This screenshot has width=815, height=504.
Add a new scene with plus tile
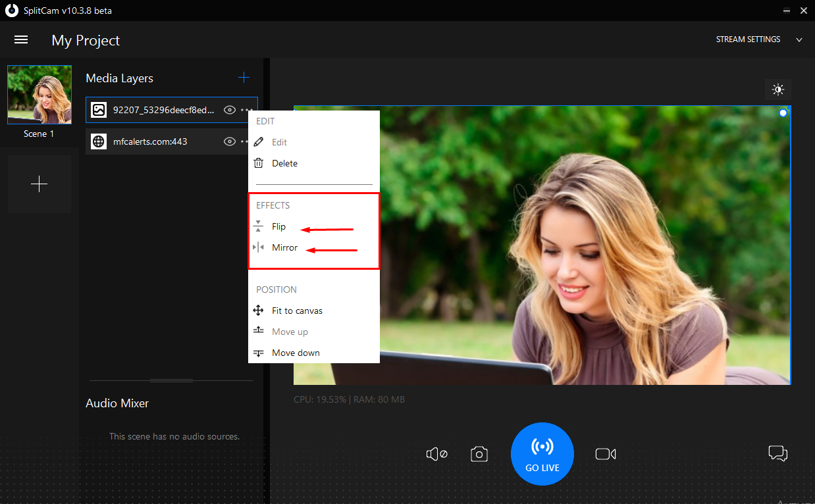(39, 184)
